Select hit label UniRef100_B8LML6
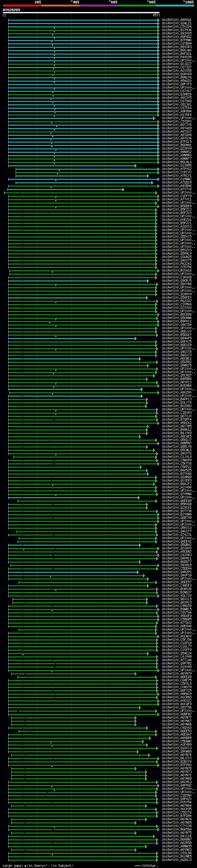The image size is (197, 868). point(176,162)
